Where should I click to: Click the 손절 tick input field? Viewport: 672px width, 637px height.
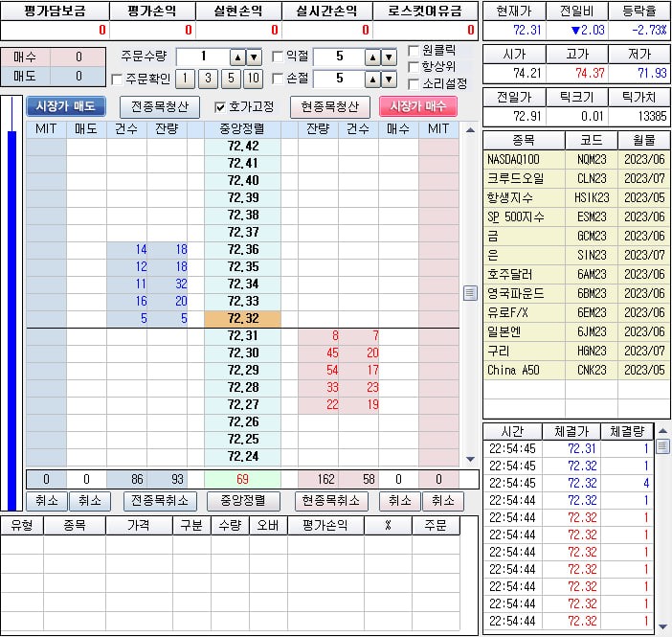[x=339, y=79]
